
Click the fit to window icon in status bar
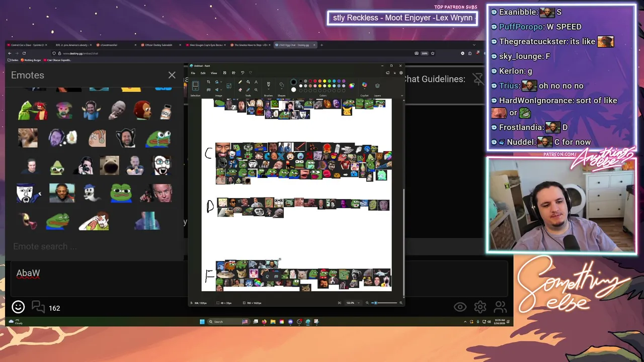tap(340, 303)
